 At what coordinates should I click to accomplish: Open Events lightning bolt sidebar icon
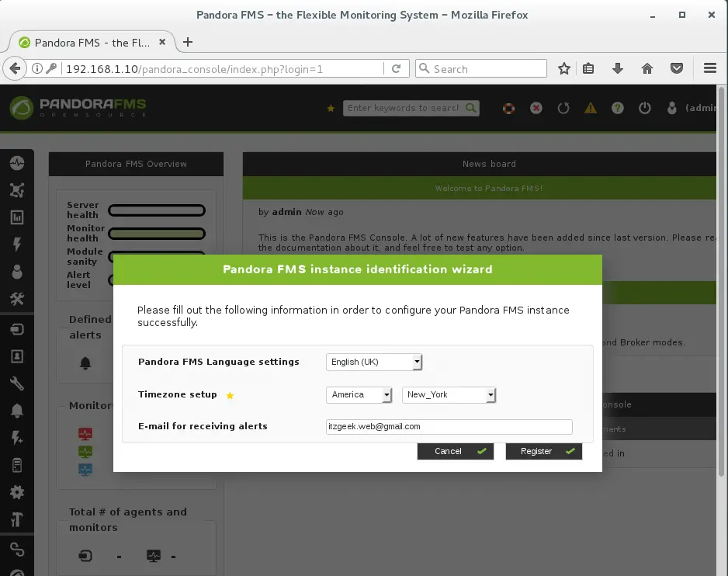[x=17, y=245]
